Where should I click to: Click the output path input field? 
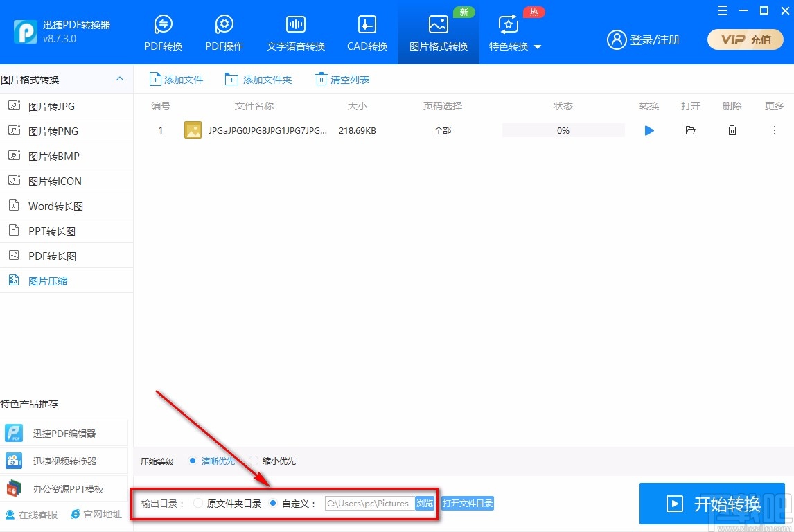(x=367, y=504)
